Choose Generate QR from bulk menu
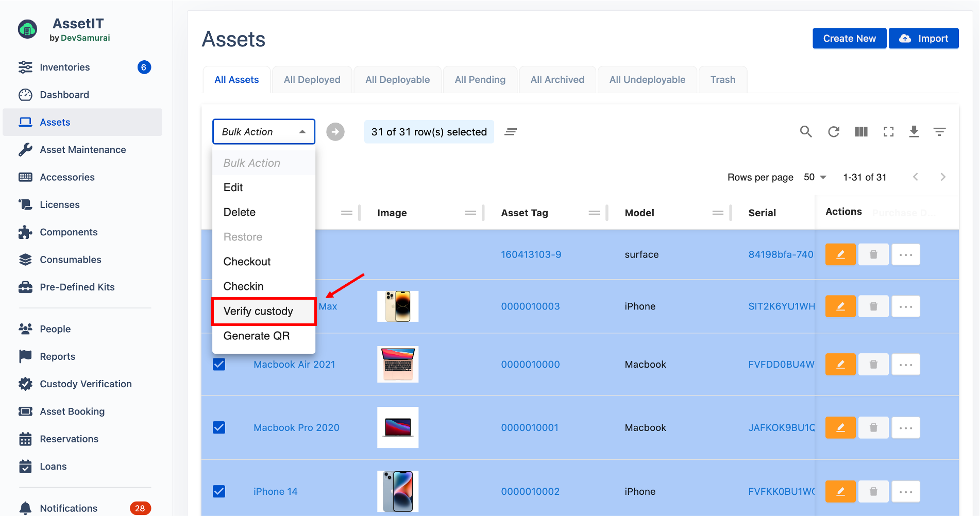 click(257, 336)
